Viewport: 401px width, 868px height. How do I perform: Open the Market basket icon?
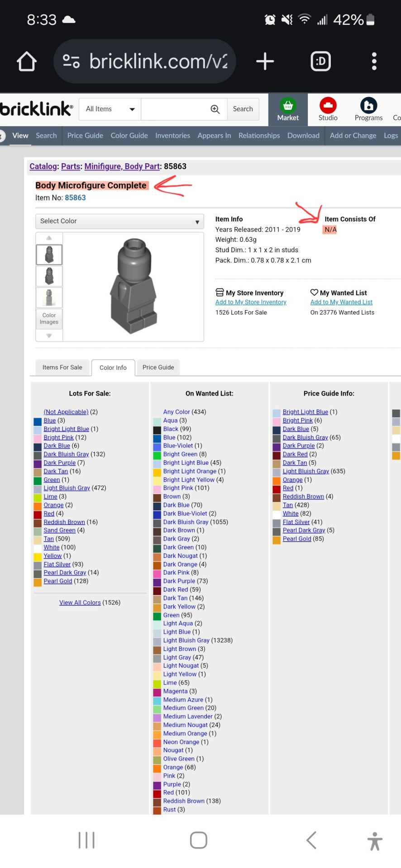(288, 105)
